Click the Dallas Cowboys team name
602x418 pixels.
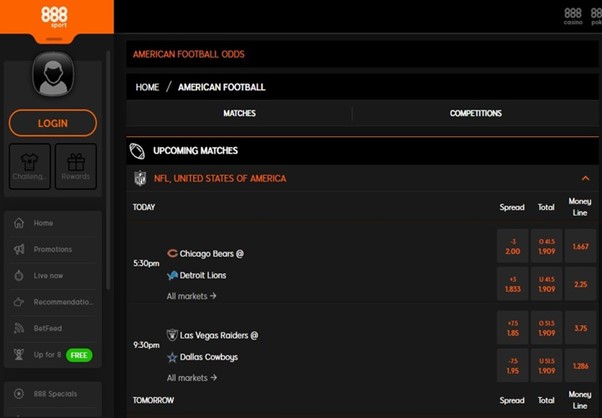pos(208,357)
